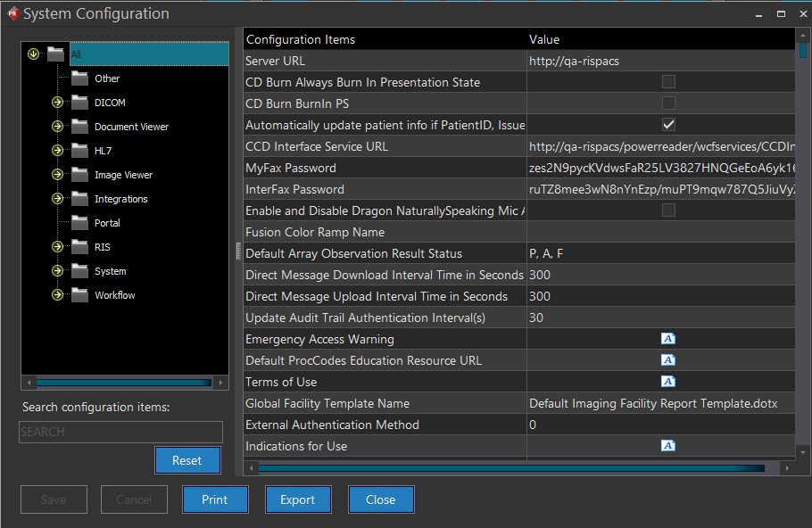Collapse the All root tree node

pyautogui.click(x=34, y=54)
